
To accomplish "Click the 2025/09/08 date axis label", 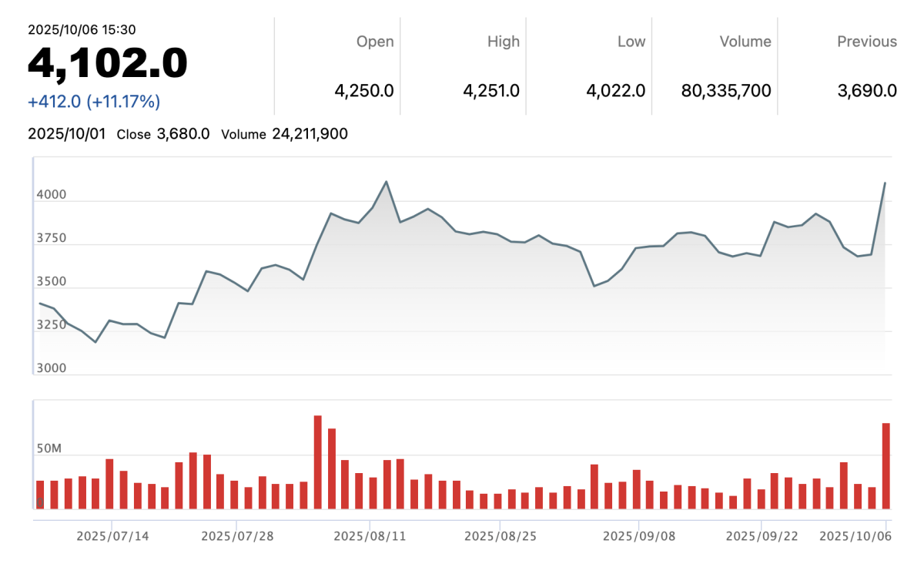I will tap(638, 535).
